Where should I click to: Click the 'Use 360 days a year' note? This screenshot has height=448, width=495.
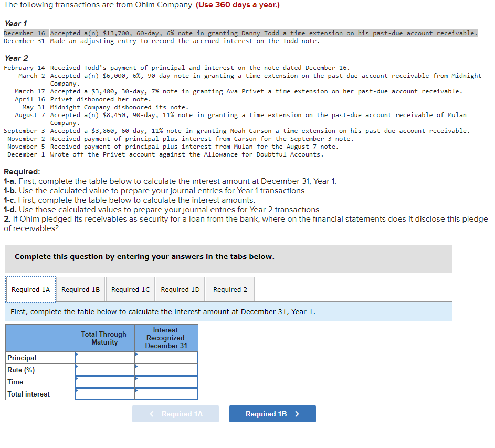coord(238,5)
